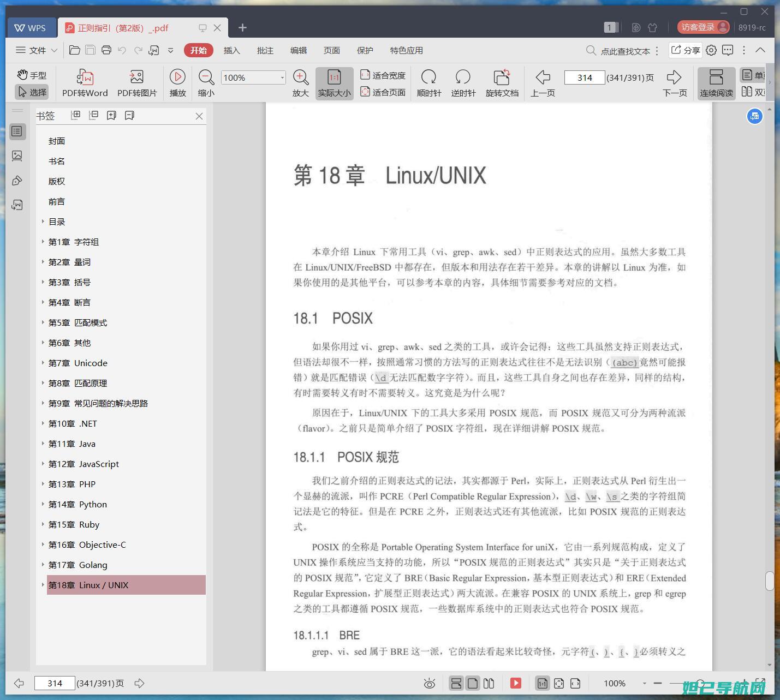
Task: Click 访客登录 guest login button
Action: (x=704, y=27)
